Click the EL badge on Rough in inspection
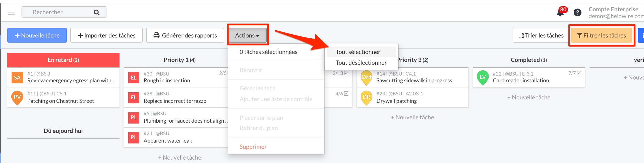This screenshot has width=644, height=163. (x=134, y=78)
